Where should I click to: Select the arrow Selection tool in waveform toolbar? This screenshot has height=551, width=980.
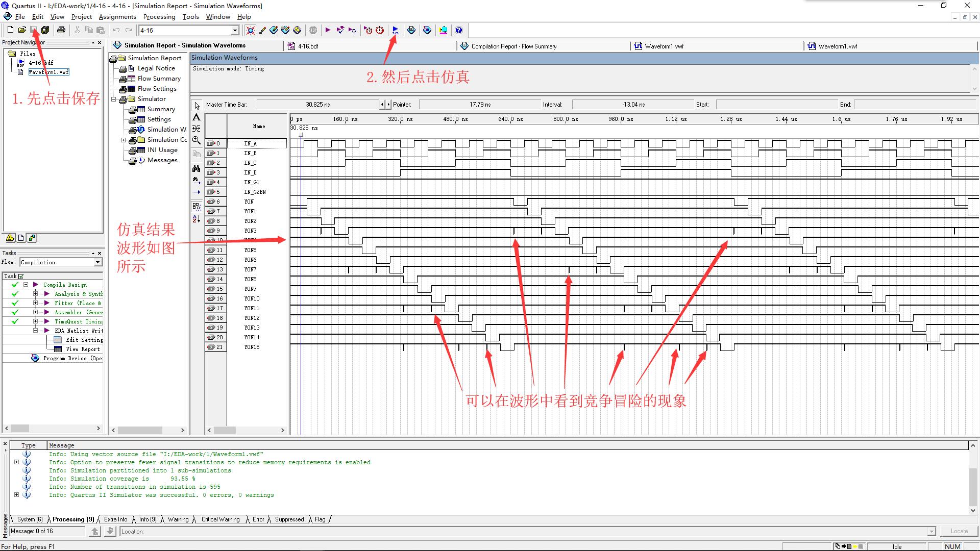coord(197,106)
